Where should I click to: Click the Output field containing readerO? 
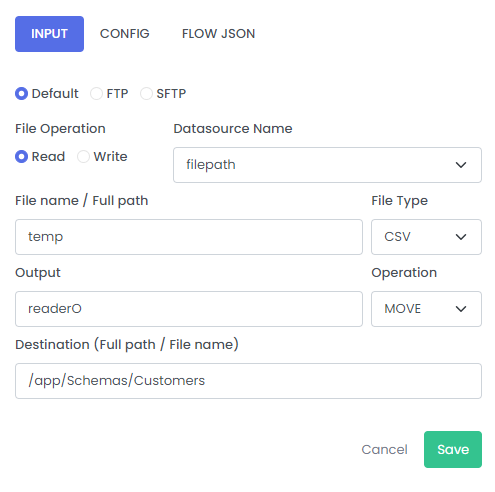click(x=189, y=309)
